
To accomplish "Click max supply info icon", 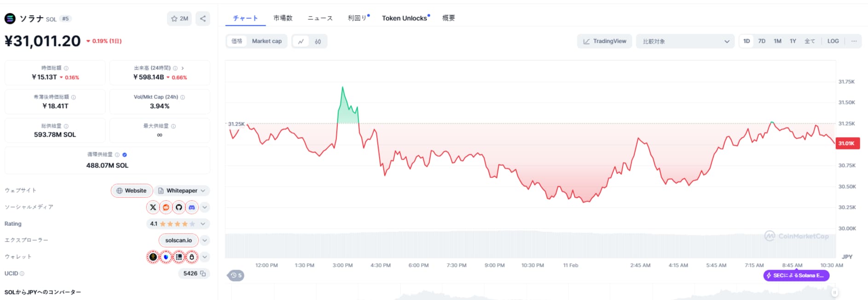I will 174,126.
